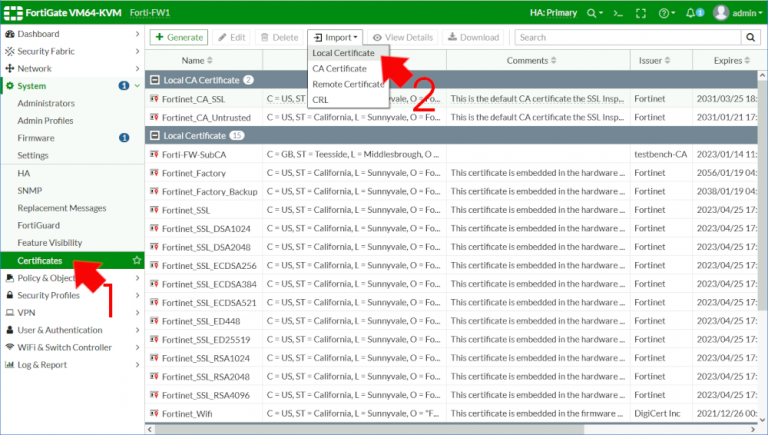Select the Fortinet_SSL_ED25519 row name

point(206,339)
